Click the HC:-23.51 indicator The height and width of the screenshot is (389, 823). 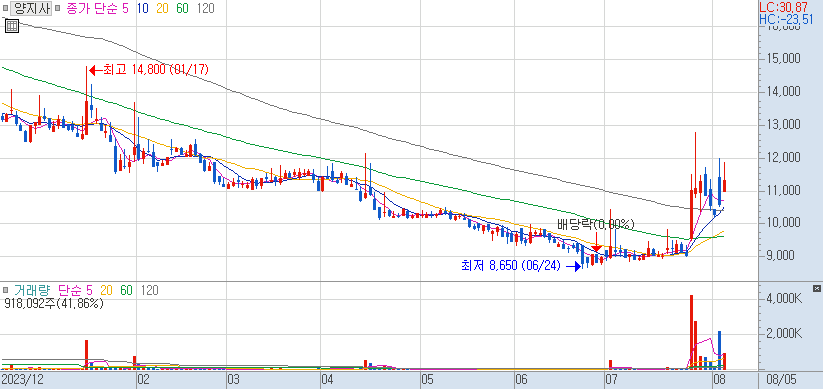pyautogui.click(x=786, y=19)
